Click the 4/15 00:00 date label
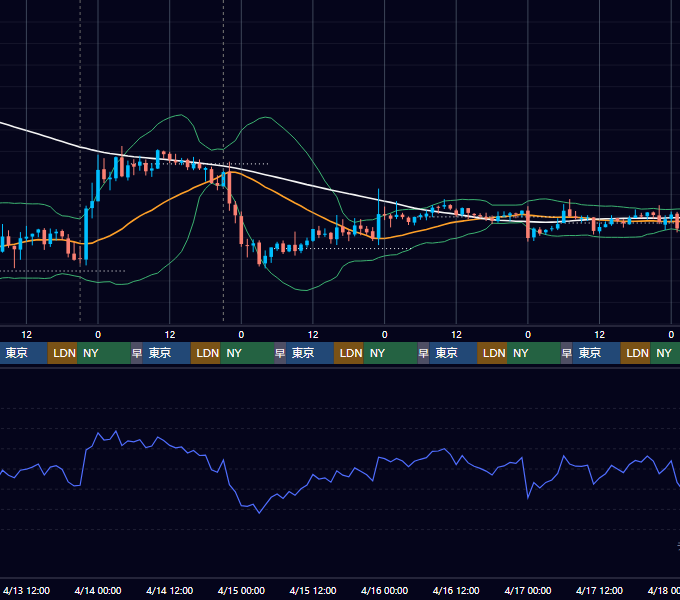Image resolution: width=680 pixels, height=600 pixels. pos(241,590)
